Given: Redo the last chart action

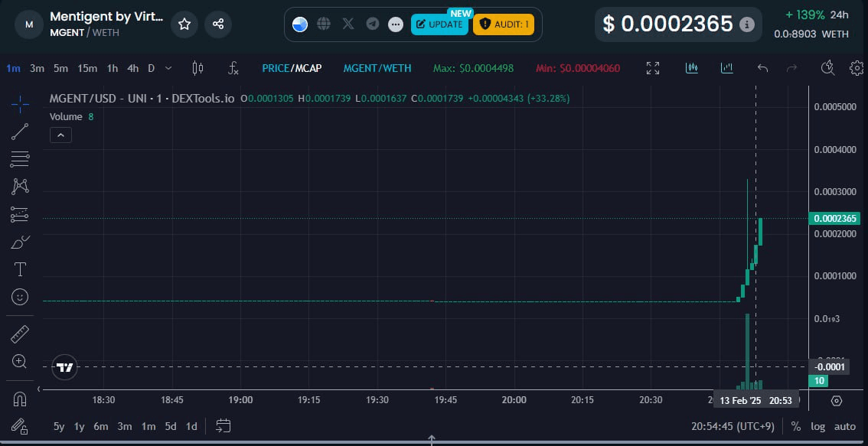Looking at the screenshot, I should tap(792, 68).
